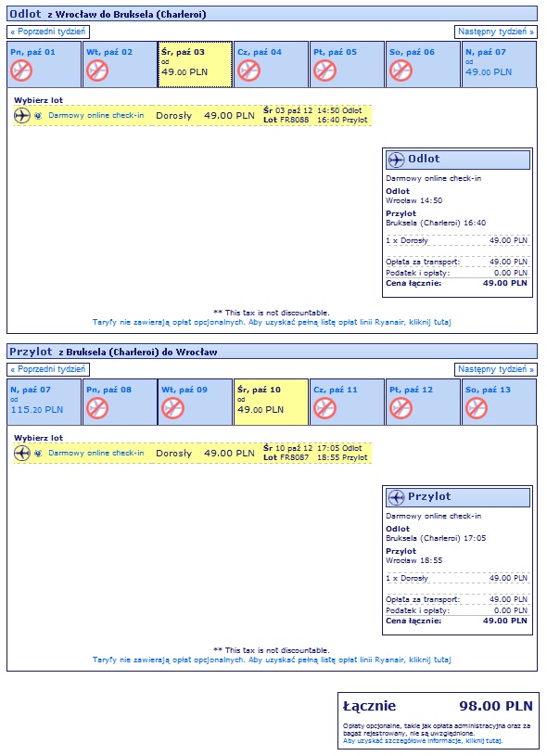Click '18:55 Przylot' time in return row
This screenshot has height=756, width=547.
click(342, 457)
